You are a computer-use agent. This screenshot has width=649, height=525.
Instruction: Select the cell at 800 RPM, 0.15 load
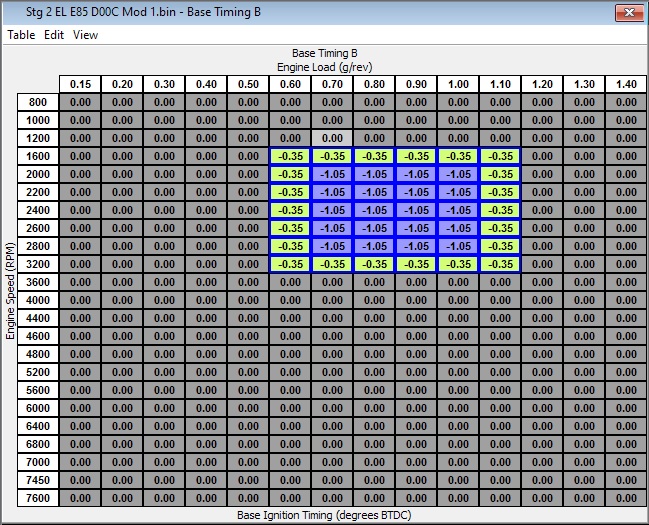(x=80, y=102)
